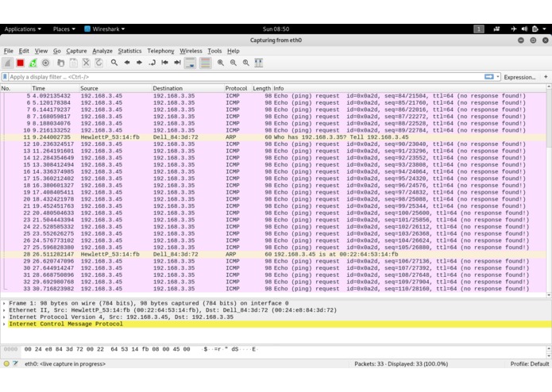Open the Telephony menu
This screenshot has width=552, height=392.
pyautogui.click(x=160, y=51)
